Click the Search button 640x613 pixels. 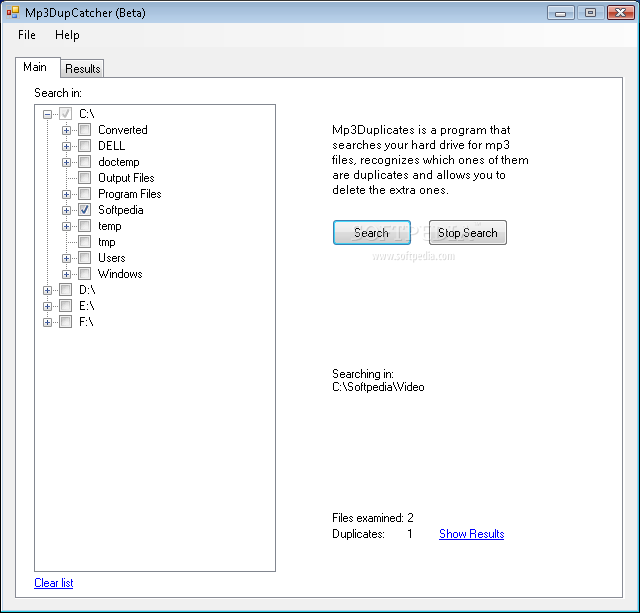372,233
